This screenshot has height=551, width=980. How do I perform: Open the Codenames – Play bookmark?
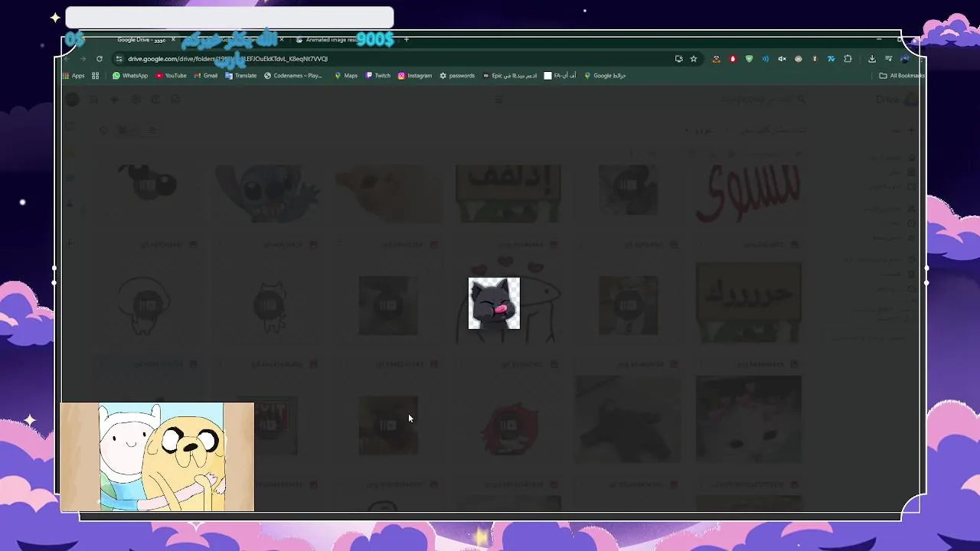tap(293, 76)
